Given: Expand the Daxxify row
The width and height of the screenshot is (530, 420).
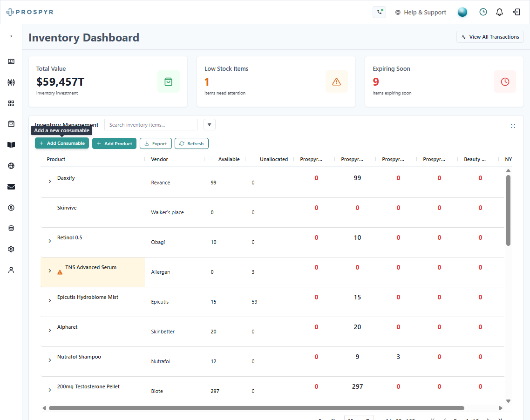Looking at the screenshot, I should click(50, 182).
